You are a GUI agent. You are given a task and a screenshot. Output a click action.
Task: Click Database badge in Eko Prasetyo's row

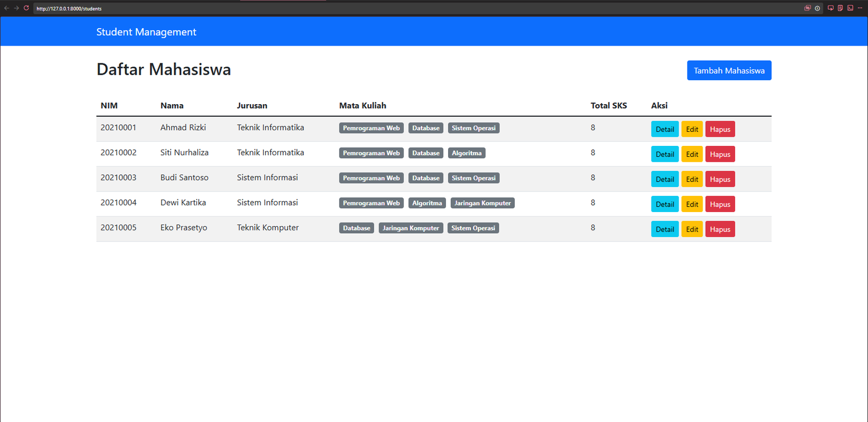pyautogui.click(x=356, y=228)
